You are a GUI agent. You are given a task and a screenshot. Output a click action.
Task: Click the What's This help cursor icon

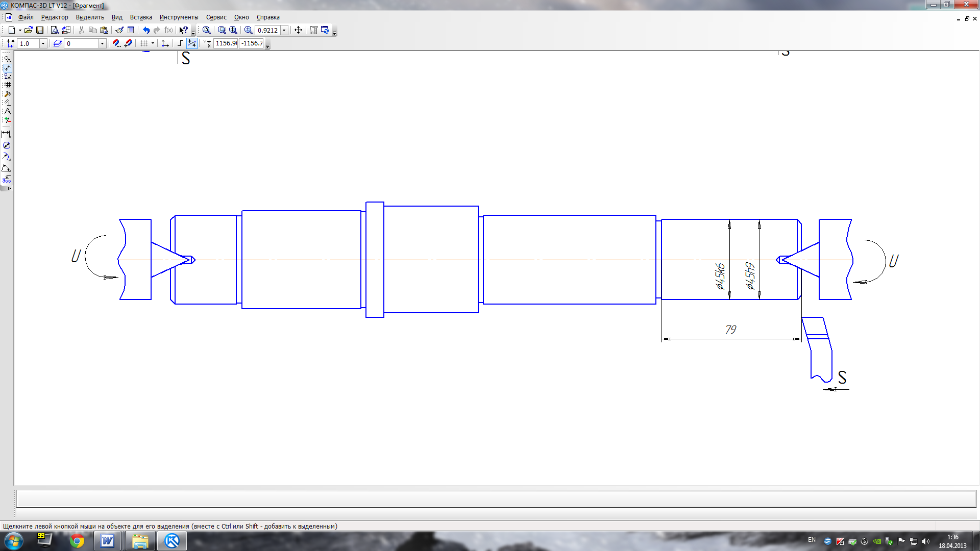pos(183,30)
